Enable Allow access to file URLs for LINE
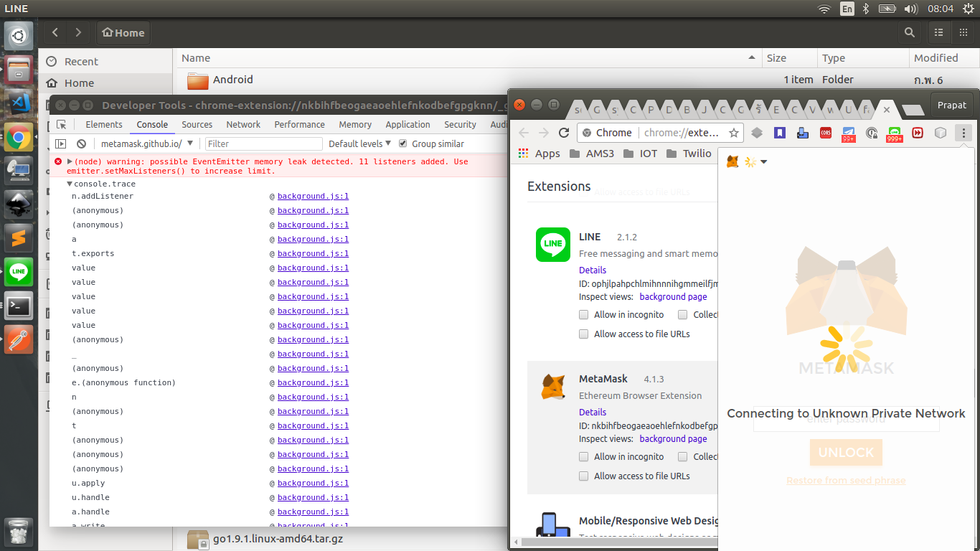Viewport: 980px width, 551px height. coord(584,334)
